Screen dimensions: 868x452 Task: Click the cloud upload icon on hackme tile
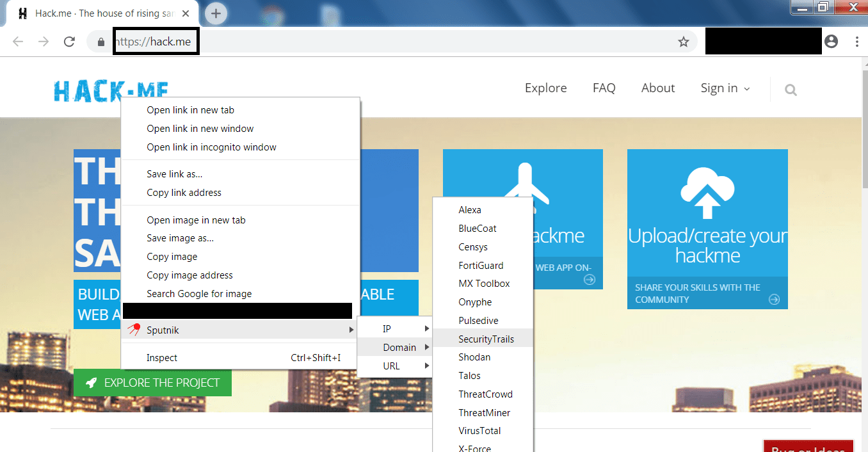[x=707, y=189]
